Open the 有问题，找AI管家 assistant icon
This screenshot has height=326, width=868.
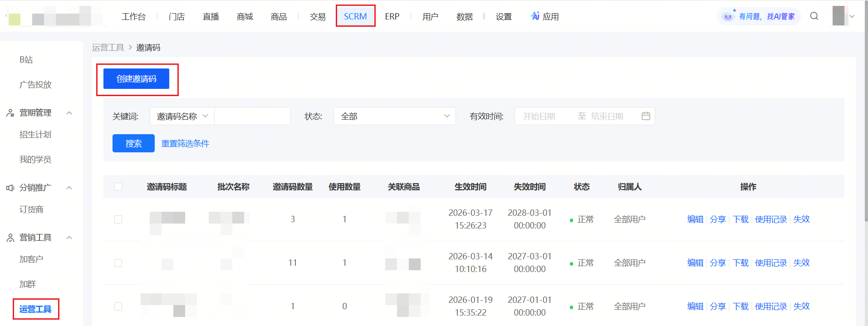pyautogui.click(x=728, y=16)
